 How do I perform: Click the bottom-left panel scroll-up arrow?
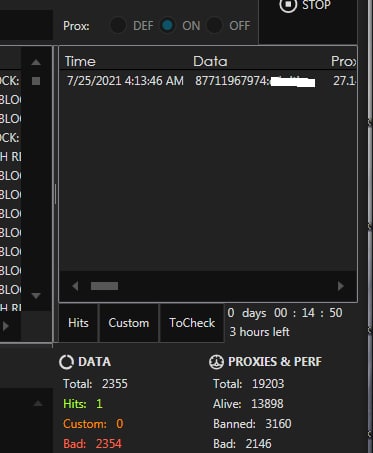click(38, 404)
